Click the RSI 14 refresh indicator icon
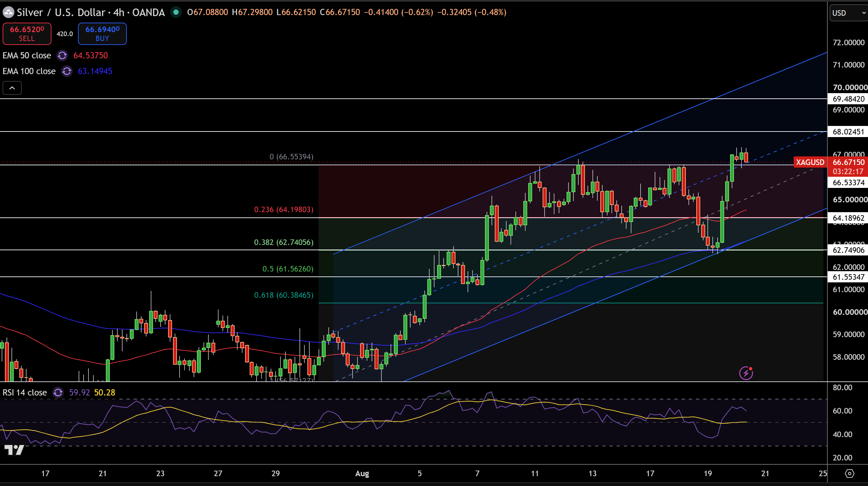This screenshot has width=868, height=486. [58, 393]
